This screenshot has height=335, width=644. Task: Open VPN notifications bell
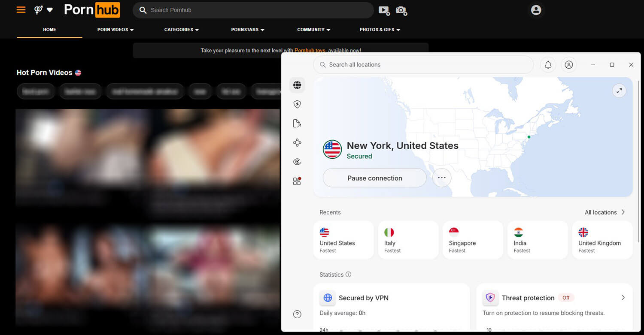[548, 65]
